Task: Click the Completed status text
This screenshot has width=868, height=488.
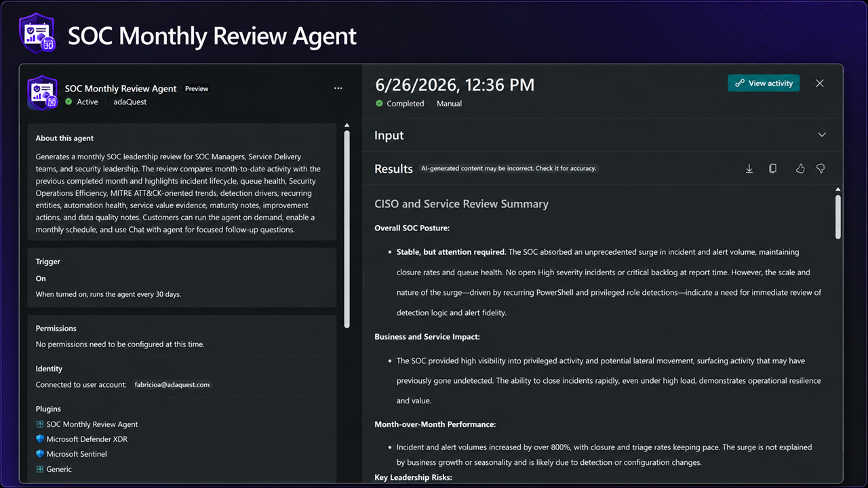Action: tap(405, 104)
